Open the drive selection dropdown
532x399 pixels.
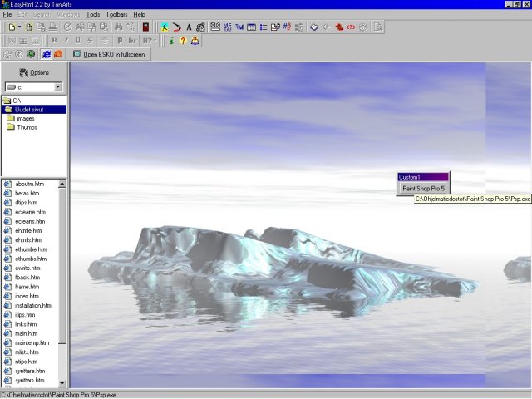pos(57,86)
